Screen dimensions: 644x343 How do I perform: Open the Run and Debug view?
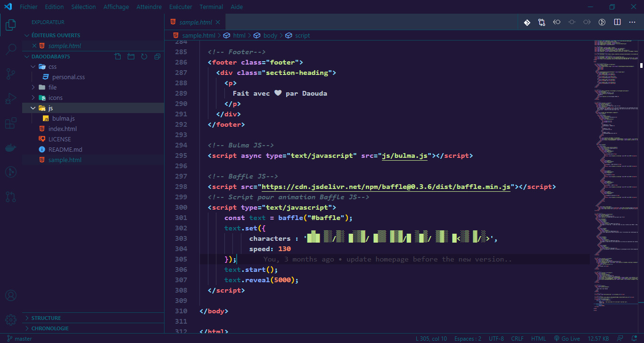(10, 99)
